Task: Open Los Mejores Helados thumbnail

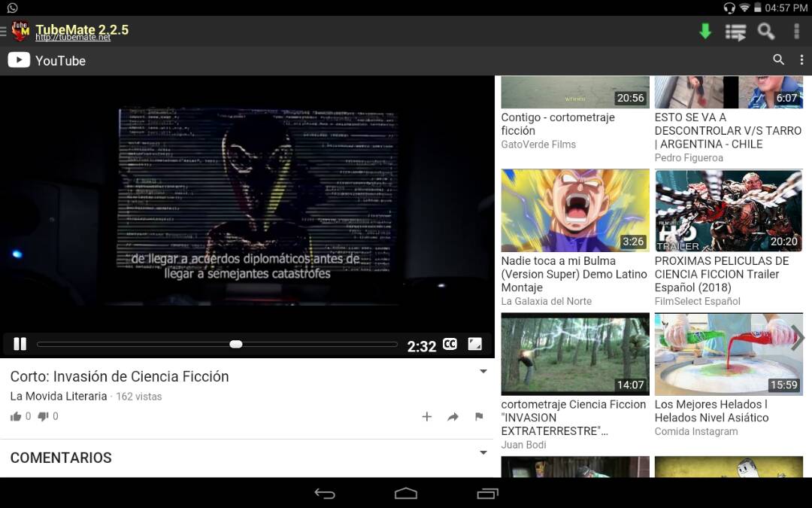Action: 729,354
